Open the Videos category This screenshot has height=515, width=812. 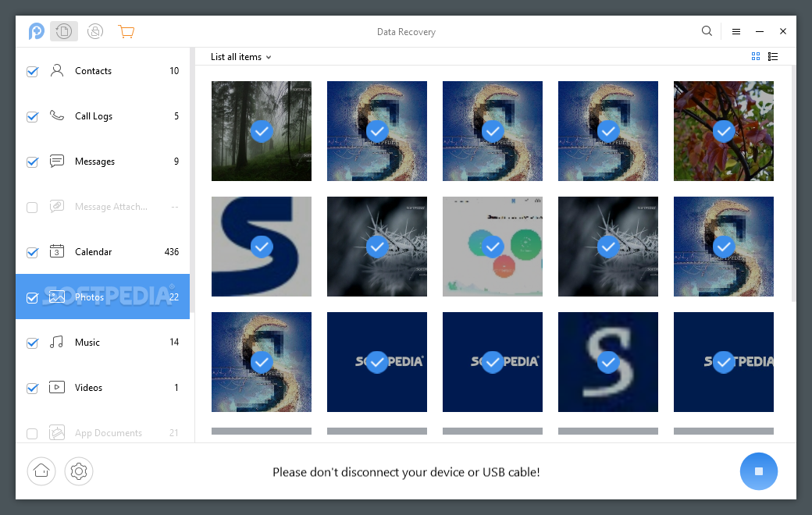(x=102, y=388)
